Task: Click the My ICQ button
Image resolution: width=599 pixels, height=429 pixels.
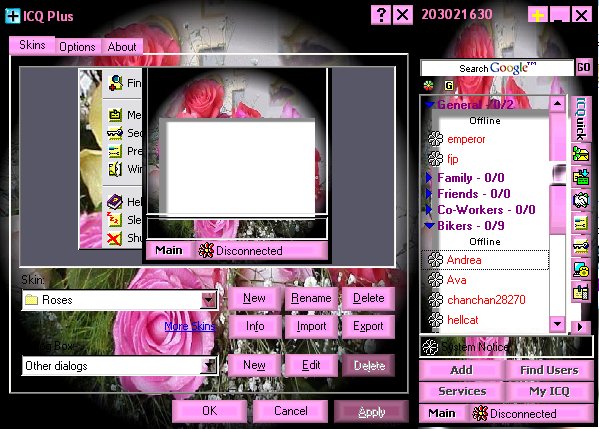Action: 549,392
